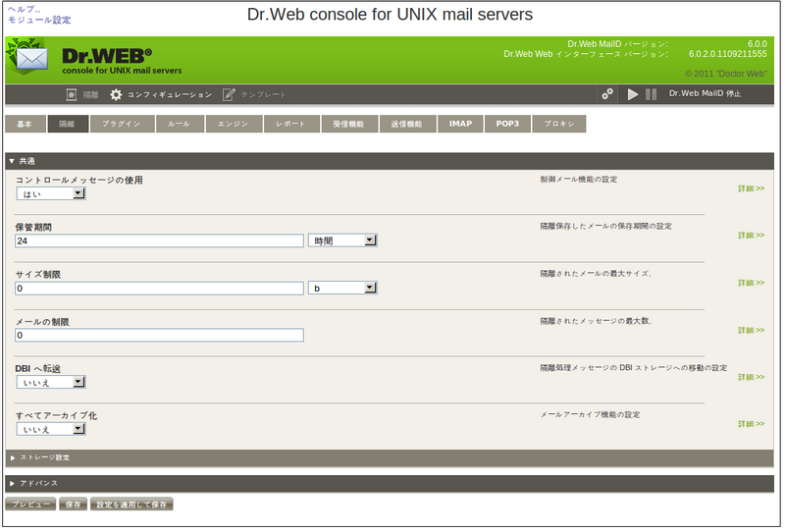Open 詳細 link for 保管期間
The image size is (785, 532).
click(x=751, y=236)
